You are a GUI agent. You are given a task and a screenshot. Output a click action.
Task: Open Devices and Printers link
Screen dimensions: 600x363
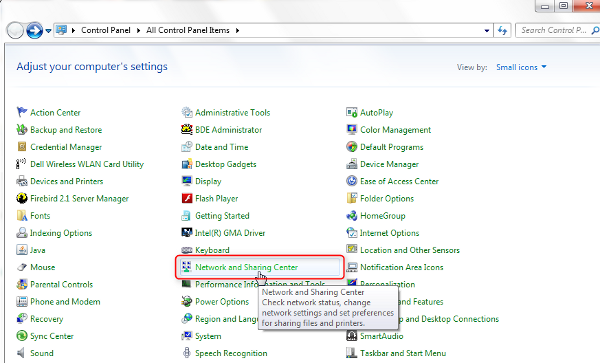67,181
